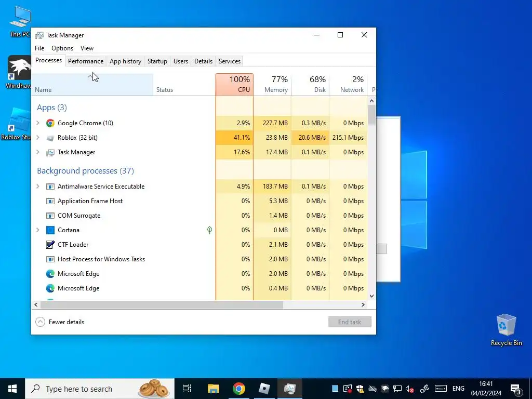Open Windows Security tray icon
Image resolution: width=532 pixels, height=399 pixels.
coord(360,389)
